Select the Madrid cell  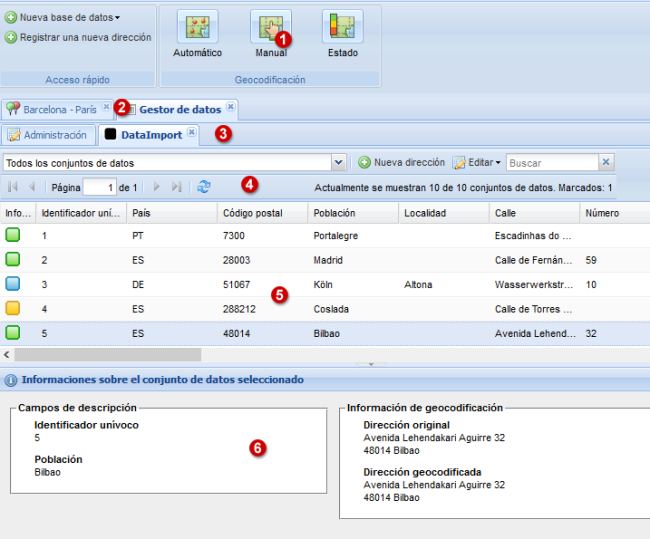click(353, 260)
